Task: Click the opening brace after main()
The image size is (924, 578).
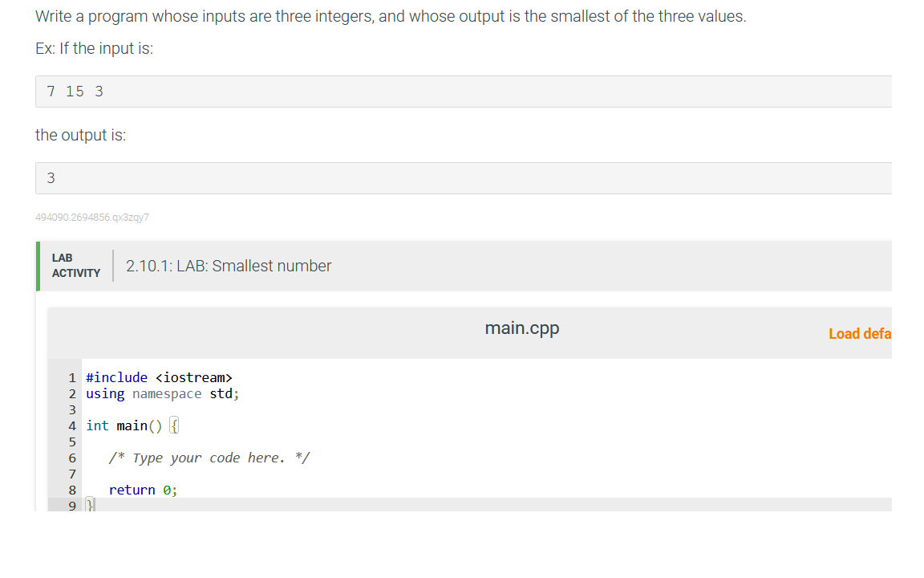Action: pyautogui.click(x=174, y=425)
